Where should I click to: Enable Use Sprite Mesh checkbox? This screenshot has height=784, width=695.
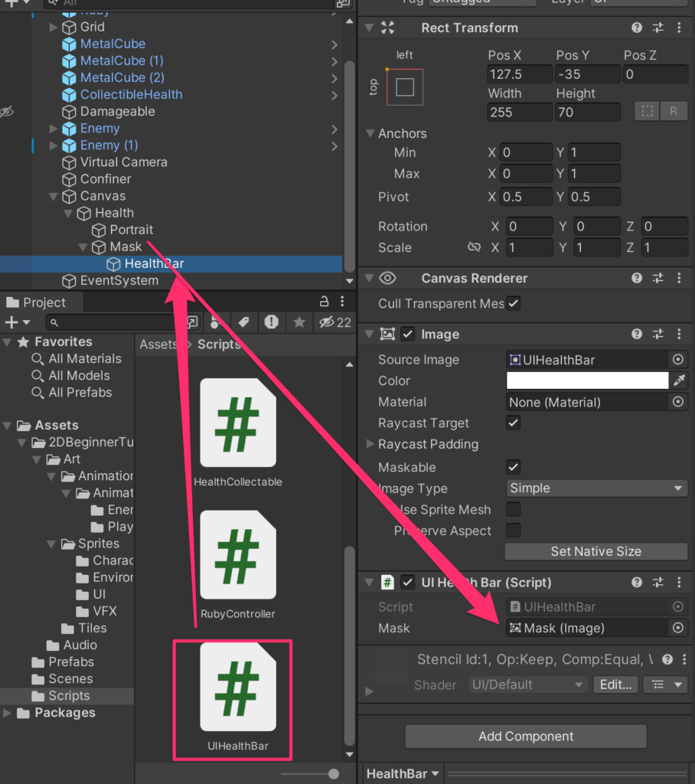pyautogui.click(x=513, y=509)
